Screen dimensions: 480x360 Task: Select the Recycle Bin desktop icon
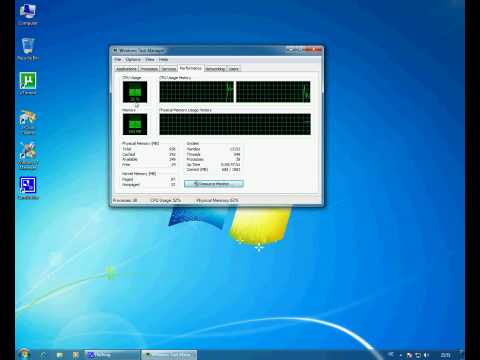coord(28,49)
